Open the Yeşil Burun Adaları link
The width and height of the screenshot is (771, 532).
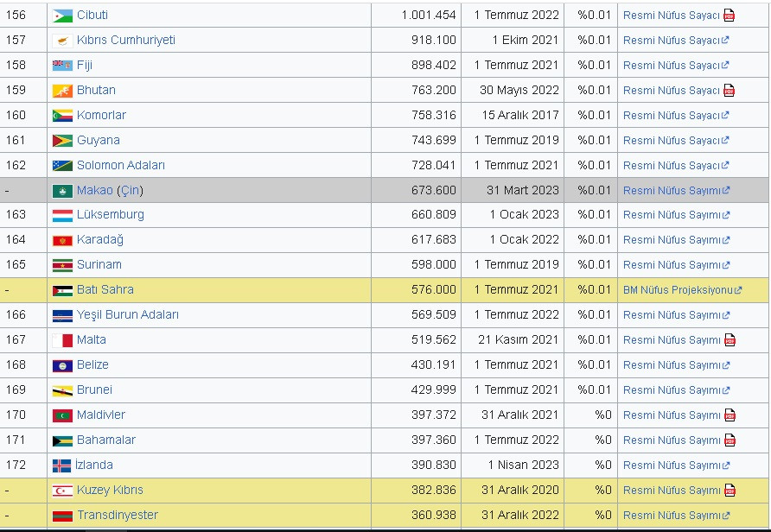click(127, 315)
